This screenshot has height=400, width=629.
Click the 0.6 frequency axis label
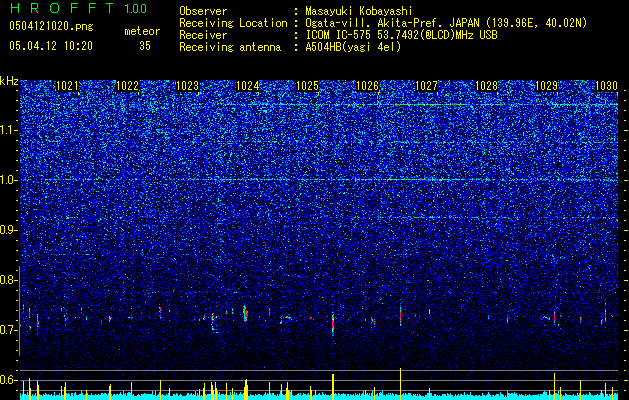coord(8,380)
